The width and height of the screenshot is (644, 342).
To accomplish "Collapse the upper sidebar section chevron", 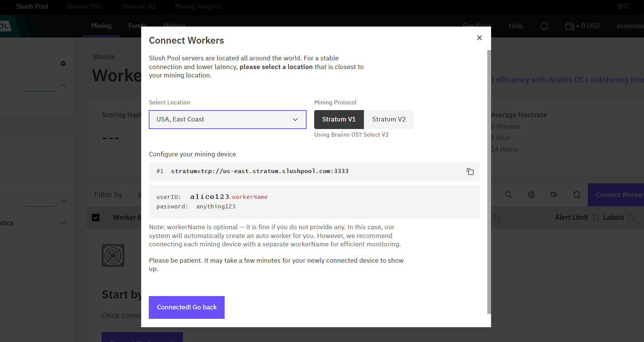I will (x=63, y=85).
